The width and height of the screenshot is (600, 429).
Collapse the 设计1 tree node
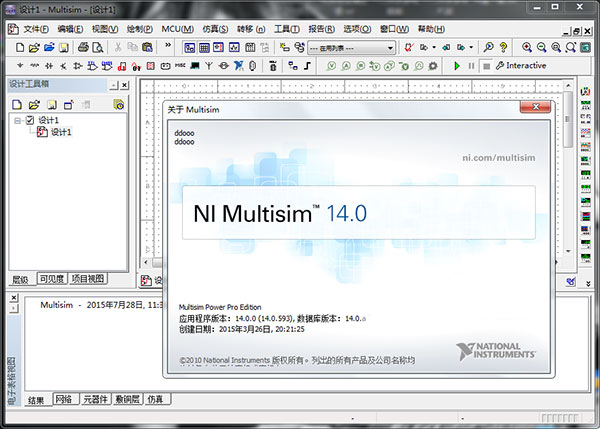coord(17,120)
